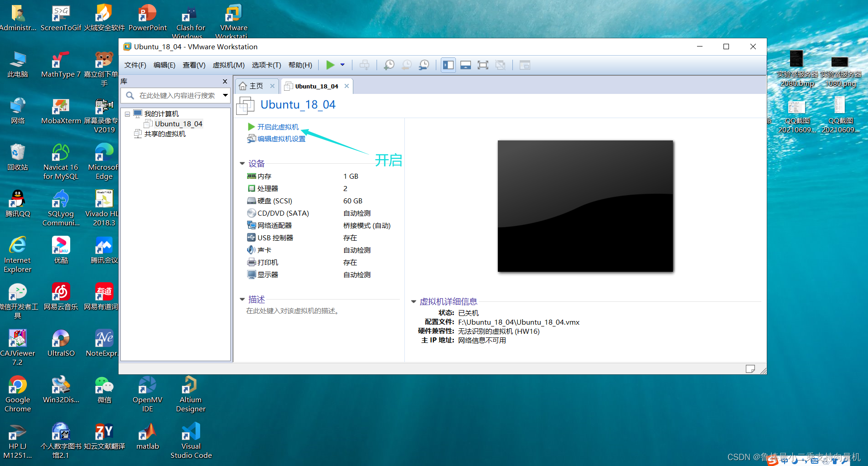Click the revert snapshot toolbar icon

[406, 65]
